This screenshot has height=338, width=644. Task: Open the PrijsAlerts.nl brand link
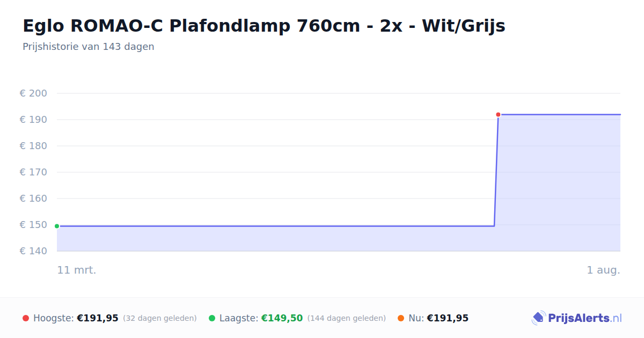click(x=576, y=318)
